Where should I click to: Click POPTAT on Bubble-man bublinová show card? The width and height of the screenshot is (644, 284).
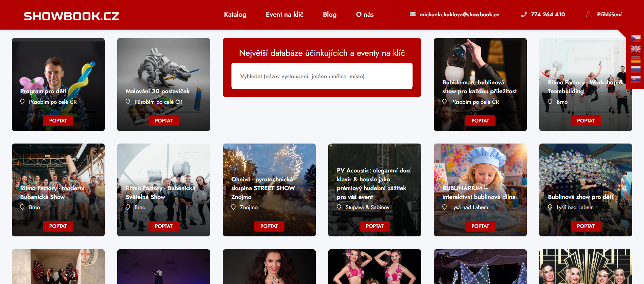(x=480, y=121)
